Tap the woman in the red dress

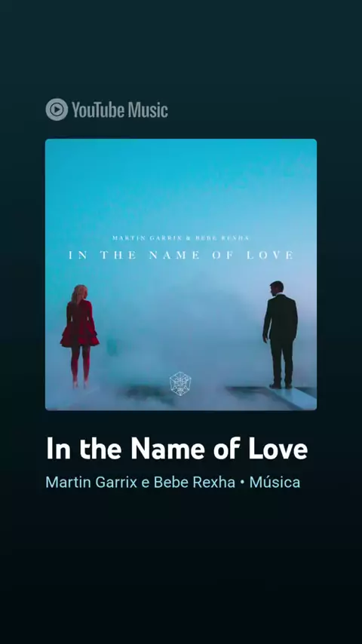pos(80,336)
